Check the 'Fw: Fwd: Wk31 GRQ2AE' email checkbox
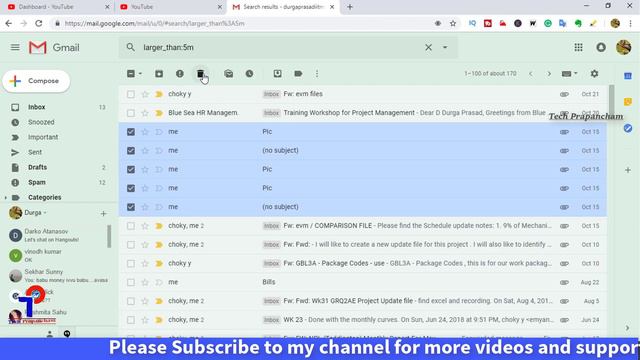The width and height of the screenshot is (640, 360). pos(131,301)
